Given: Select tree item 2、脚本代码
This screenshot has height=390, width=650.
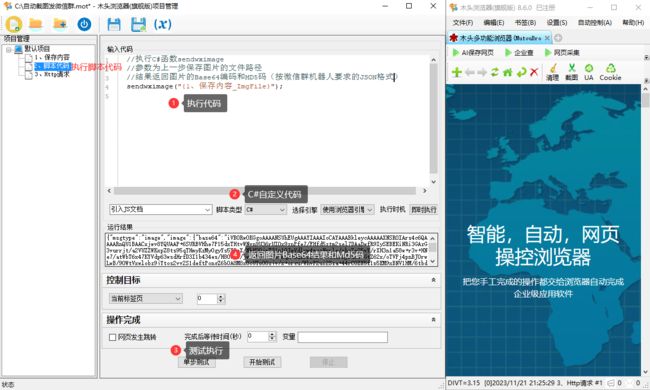Looking at the screenshot, I should click(x=52, y=66).
